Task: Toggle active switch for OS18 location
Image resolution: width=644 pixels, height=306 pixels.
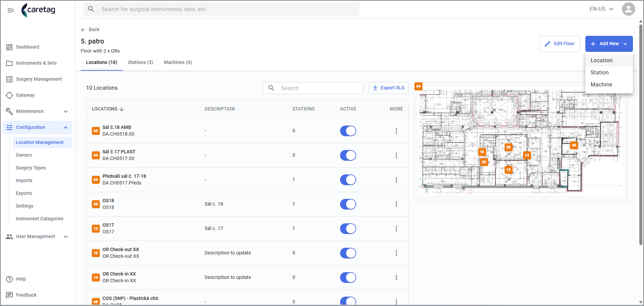Action: 348,204
